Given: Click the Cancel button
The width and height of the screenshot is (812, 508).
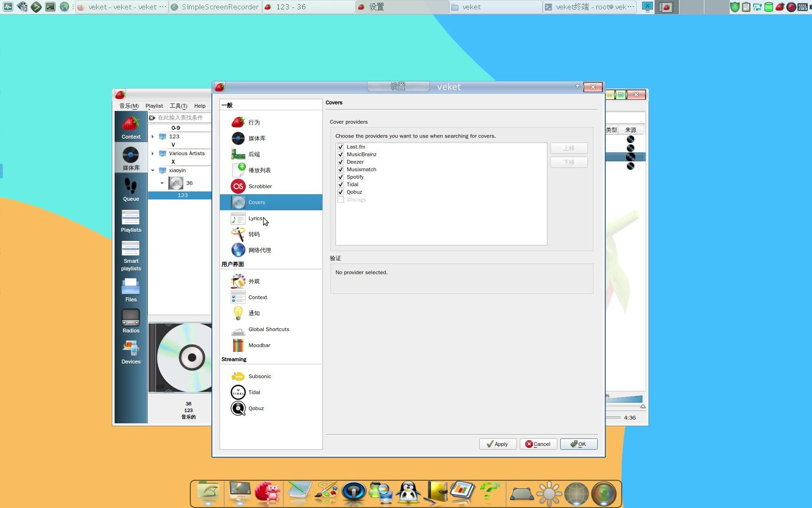Looking at the screenshot, I should (x=538, y=444).
